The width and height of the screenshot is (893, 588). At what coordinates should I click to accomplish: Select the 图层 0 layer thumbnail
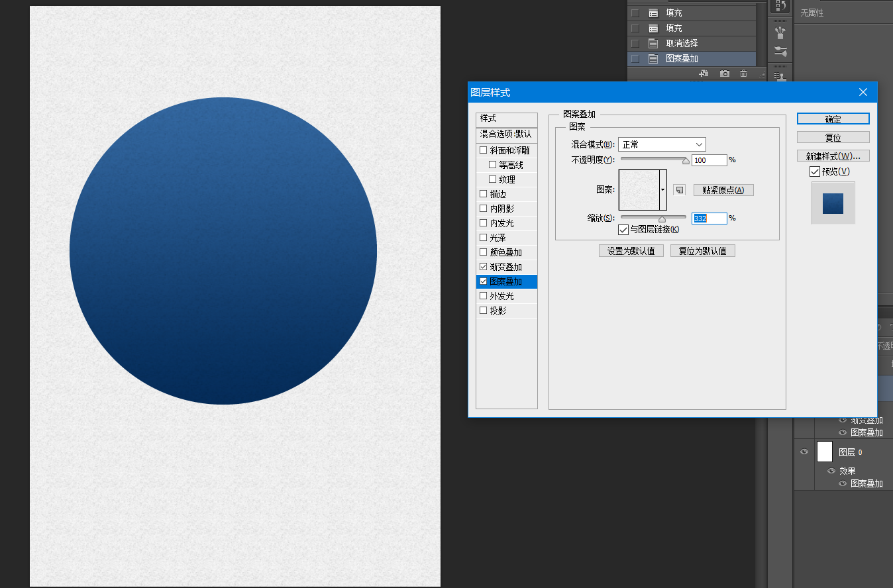tap(825, 452)
